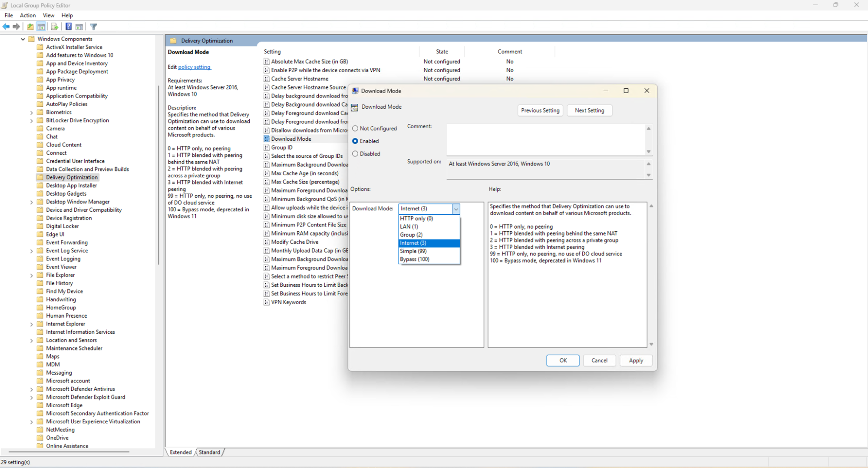The height and width of the screenshot is (468, 868).
Task: Open the Action menu
Action: [x=27, y=16]
